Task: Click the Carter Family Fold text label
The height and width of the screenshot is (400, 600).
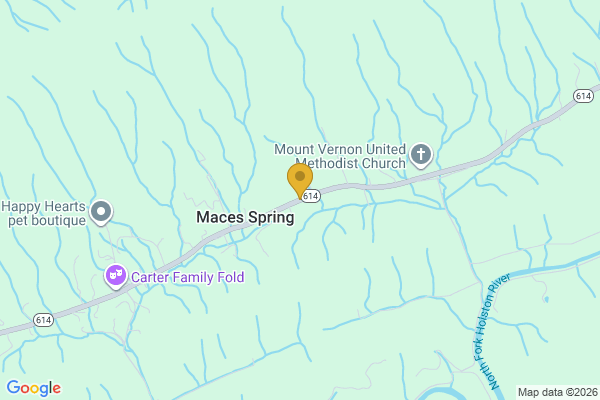Action: [x=188, y=277]
